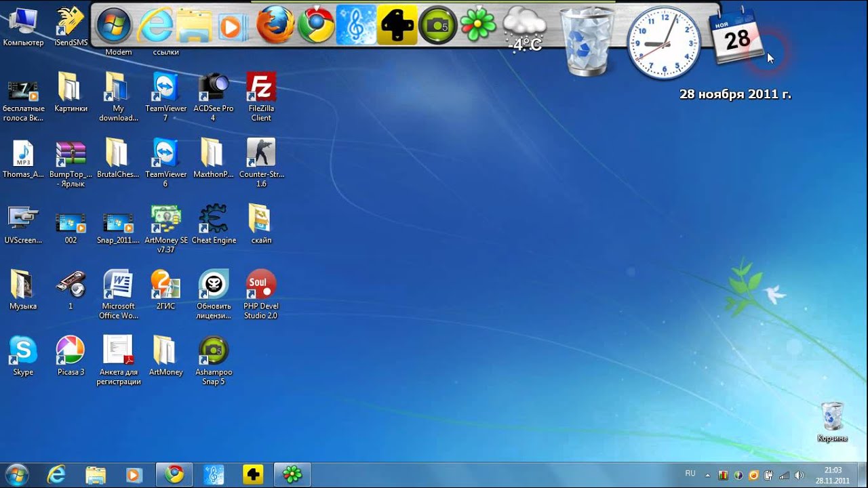Viewport: 868px width, 488px height.
Task: Launch ACDSee Pro 4
Action: tap(213, 98)
